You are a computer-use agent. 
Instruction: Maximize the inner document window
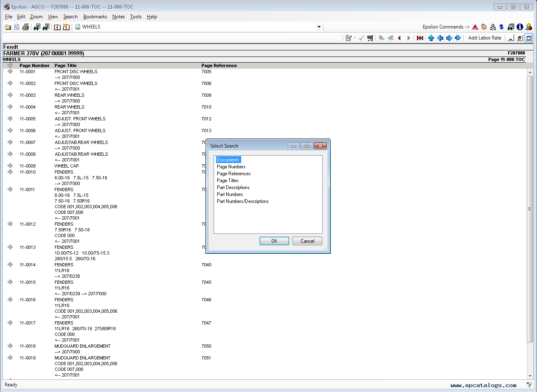[529, 38]
